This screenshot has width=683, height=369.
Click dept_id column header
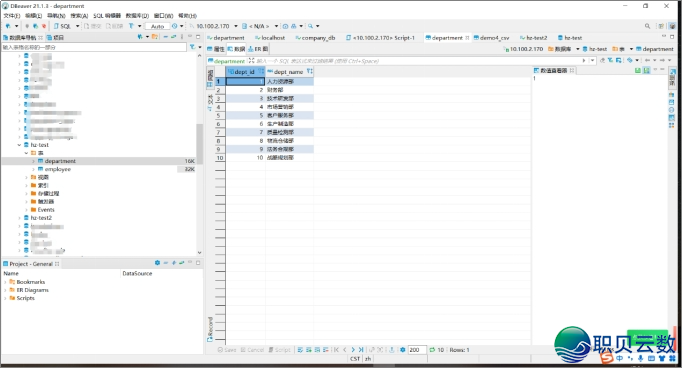click(245, 72)
